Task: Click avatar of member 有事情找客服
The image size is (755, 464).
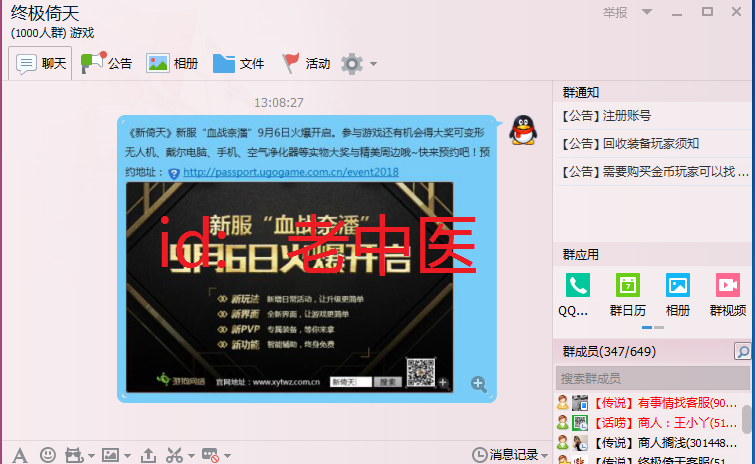Action: [x=580, y=402]
